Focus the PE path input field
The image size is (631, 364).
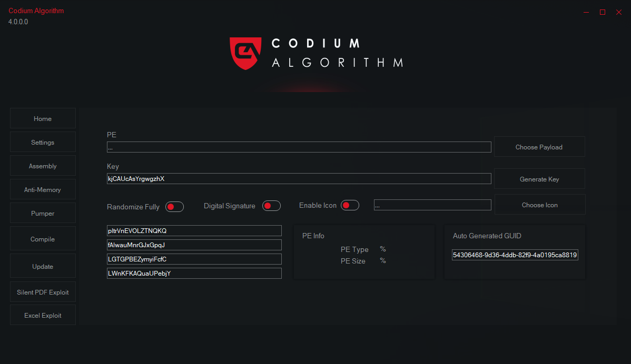coord(299,147)
